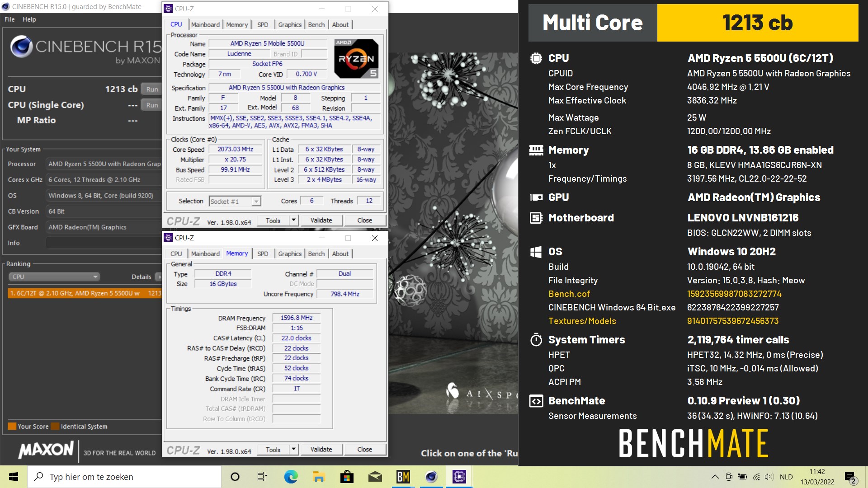
Task: Open the Mail app on taskbar
Action: coord(375,477)
